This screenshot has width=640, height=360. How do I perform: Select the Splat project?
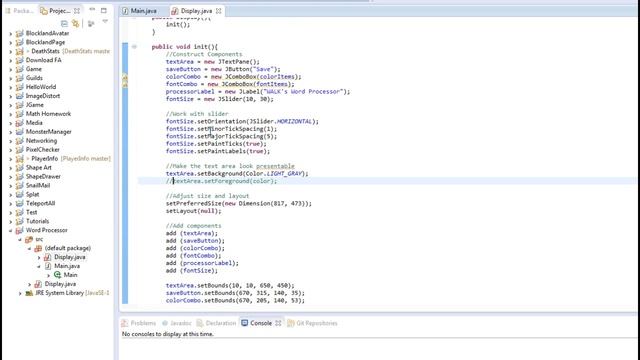32,195
